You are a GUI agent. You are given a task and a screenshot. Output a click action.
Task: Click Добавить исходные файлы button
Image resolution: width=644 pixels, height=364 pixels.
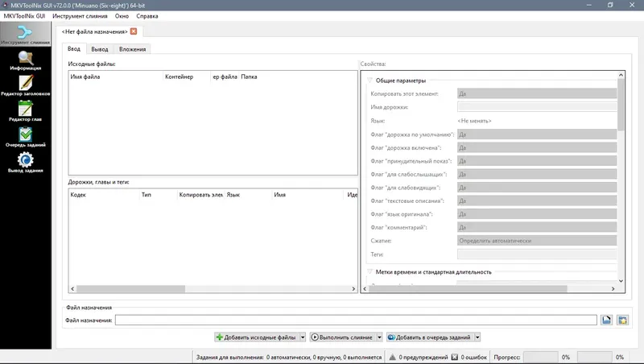coord(256,337)
